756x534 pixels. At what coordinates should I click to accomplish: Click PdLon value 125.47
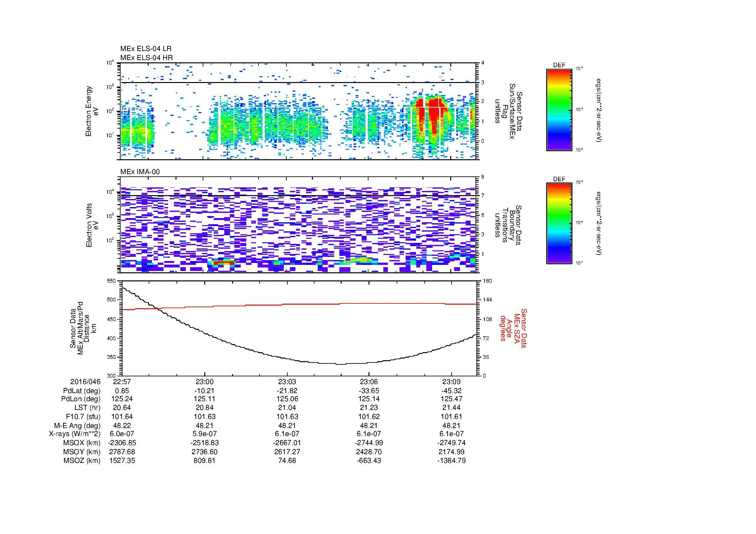tap(452, 399)
